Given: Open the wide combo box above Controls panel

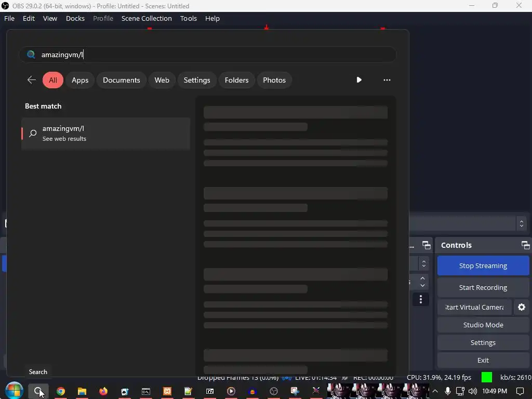Looking at the screenshot, I should pyautogui.click(x=468, y=223).
